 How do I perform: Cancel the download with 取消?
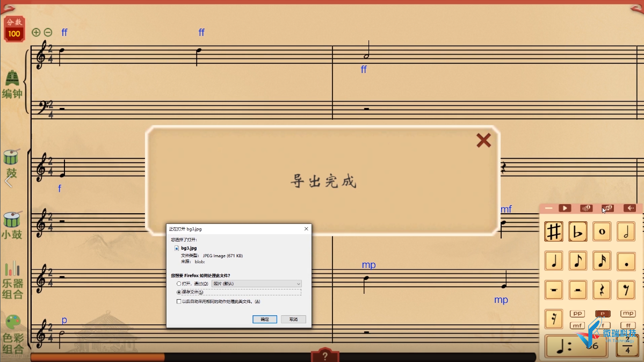point(293,319)
